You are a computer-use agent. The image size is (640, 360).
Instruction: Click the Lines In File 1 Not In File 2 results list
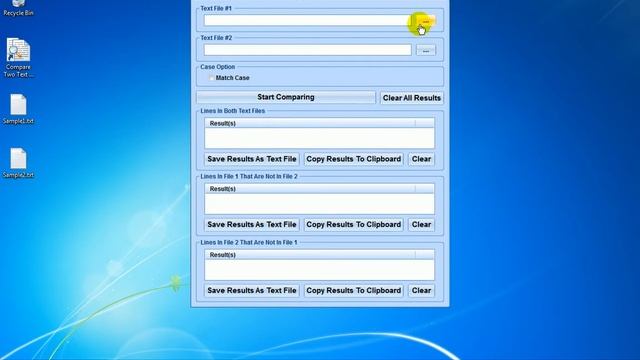320,199
